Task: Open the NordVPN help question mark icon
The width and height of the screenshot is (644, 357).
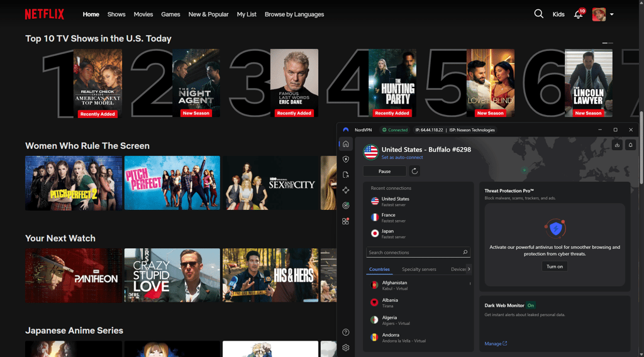Action: tap(346, 332)
